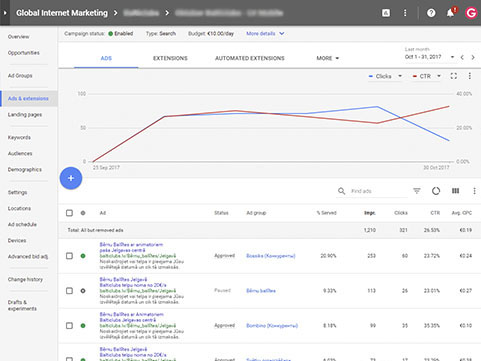481x361 pixels.
Task: Sort by the Avg. CPC column header
Action: click(462, 213)
